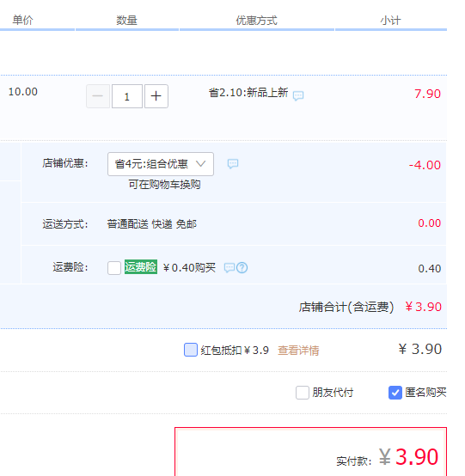
Task: Open the 省4元:组合优惠 dropdown
Action: [x=161, y=164]
